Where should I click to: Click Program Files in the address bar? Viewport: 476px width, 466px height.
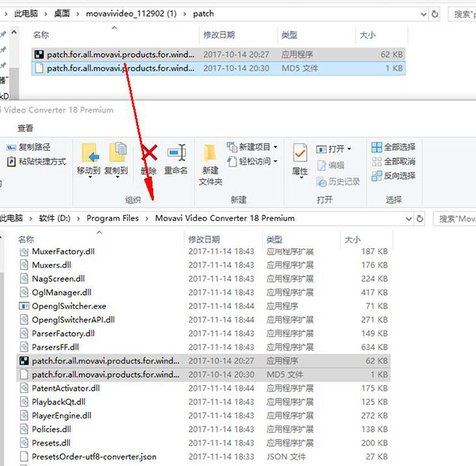click(x=113, y=218)
